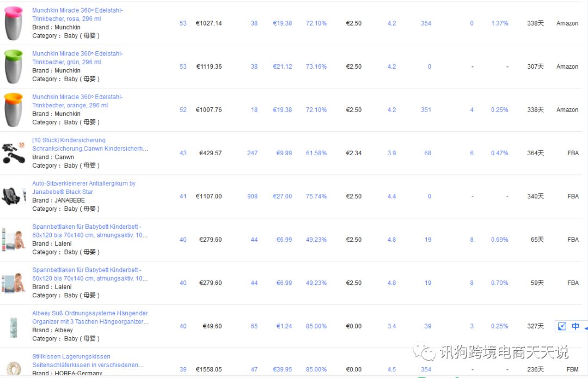Select the Stillkissen pillow product thumbnail

(14, 369)
